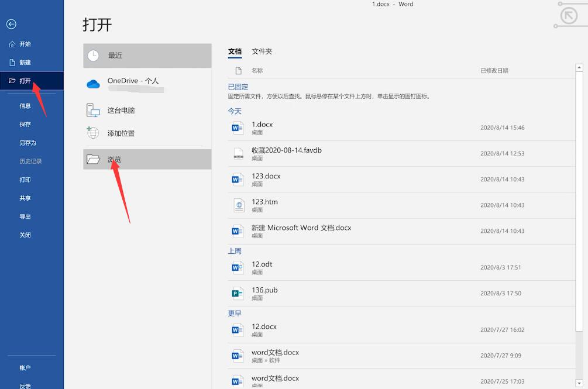This screenshot has width=588, height=389.
Task: Click the Word icon of 1.docx
Action: point(238,128)
